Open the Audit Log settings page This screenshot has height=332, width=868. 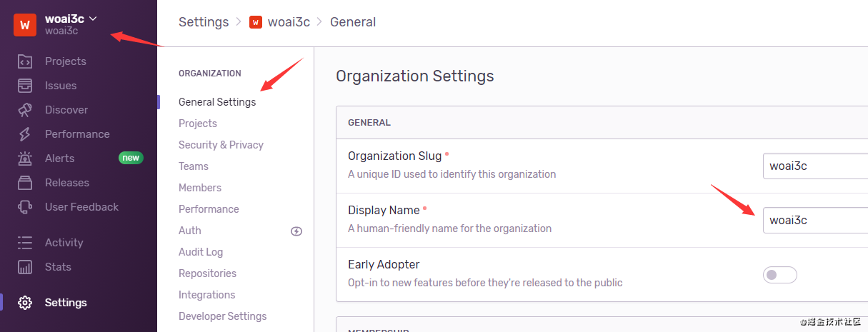(x=201, y=252)
